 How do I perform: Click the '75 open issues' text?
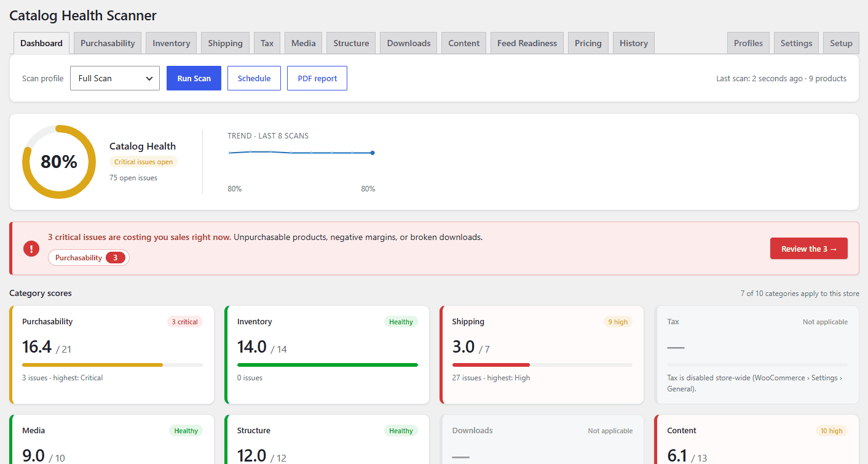click(x=133, y=178)
